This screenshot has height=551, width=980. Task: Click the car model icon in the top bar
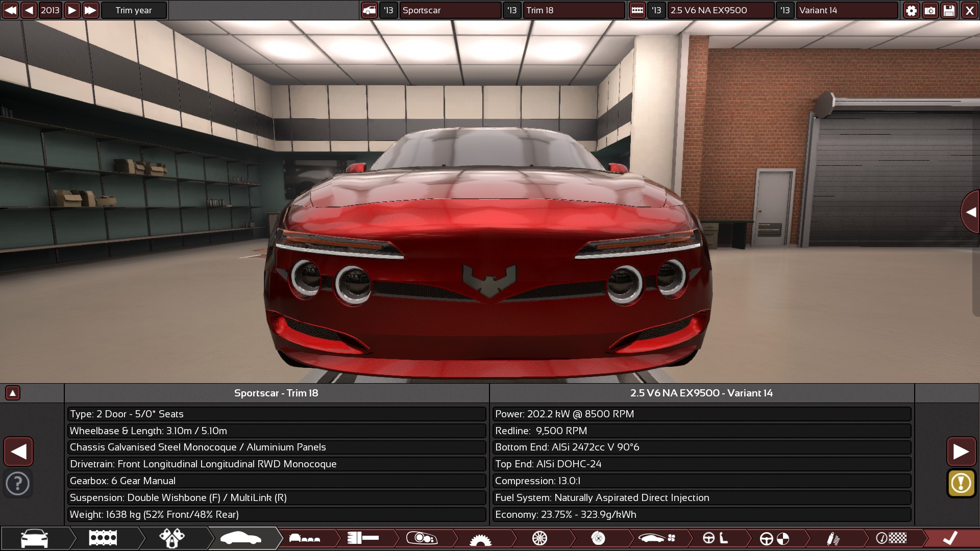point(369,10)
